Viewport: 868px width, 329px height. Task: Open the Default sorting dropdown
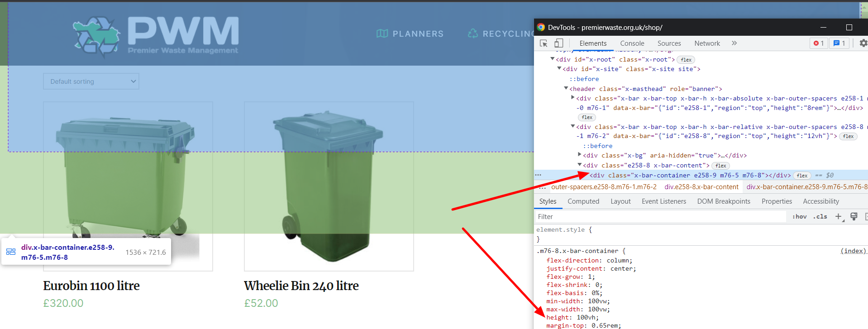(91, 81)
